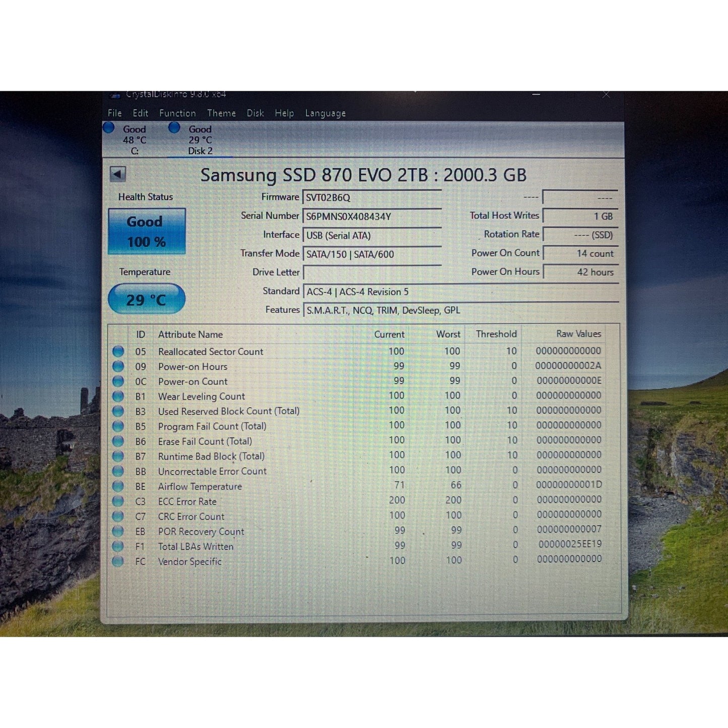Click status icon of Vendor Specific row

pyautogui.click(x=118, y=561)
